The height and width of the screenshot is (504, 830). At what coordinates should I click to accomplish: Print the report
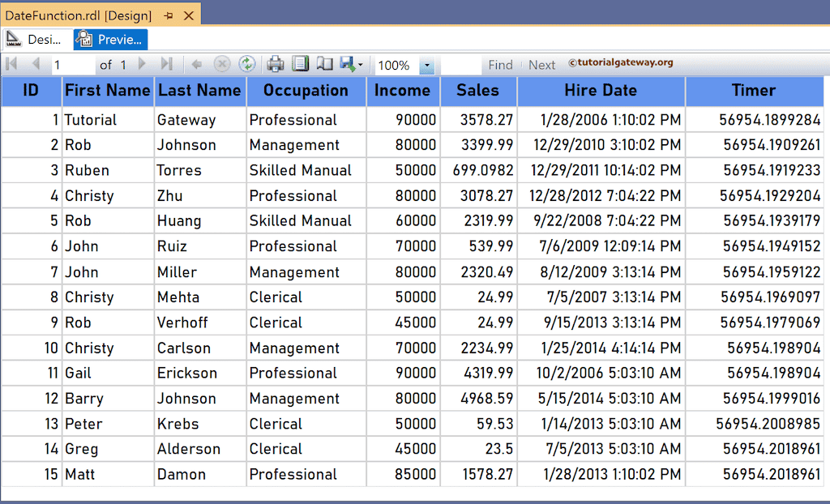click(275, 65)
